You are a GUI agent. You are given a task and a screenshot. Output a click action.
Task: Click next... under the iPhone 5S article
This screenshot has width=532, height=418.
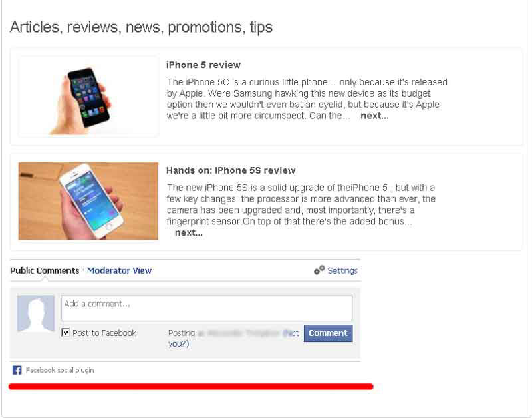(x=189, y=232)
